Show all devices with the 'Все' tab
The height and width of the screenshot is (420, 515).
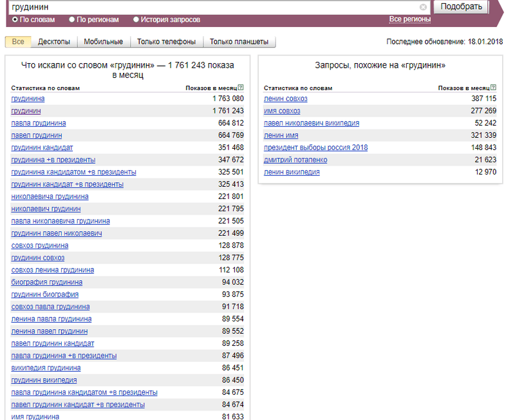[x=18, y=42]
